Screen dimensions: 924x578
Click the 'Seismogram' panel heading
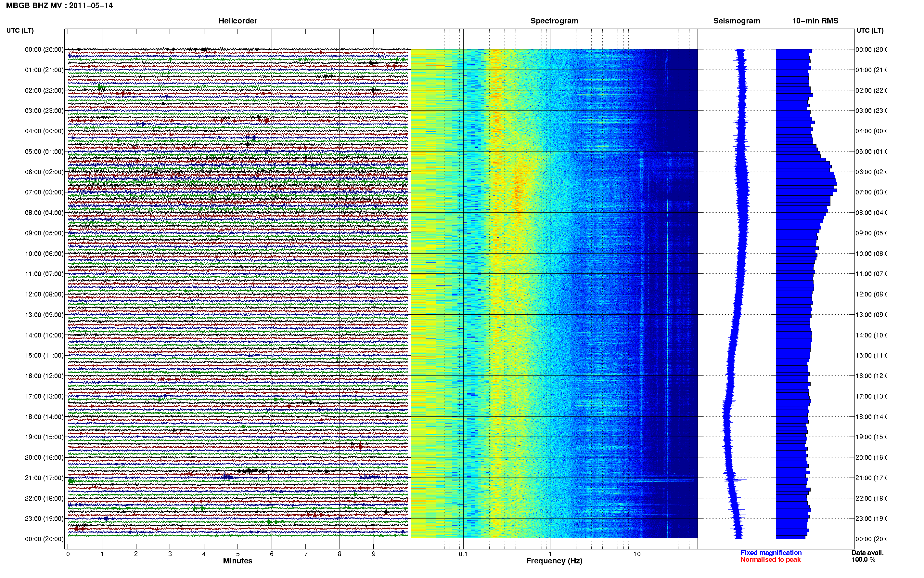pos(737,21)
